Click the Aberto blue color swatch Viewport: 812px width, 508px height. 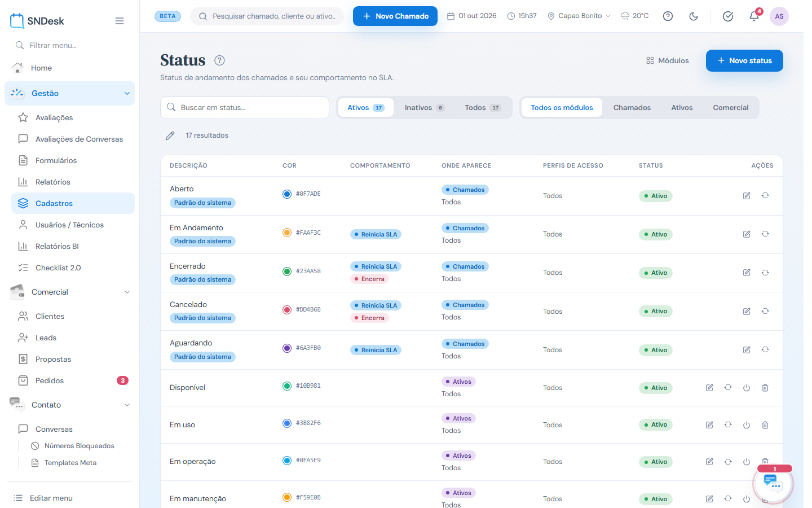pyautogui.click(x=287, y=194)
